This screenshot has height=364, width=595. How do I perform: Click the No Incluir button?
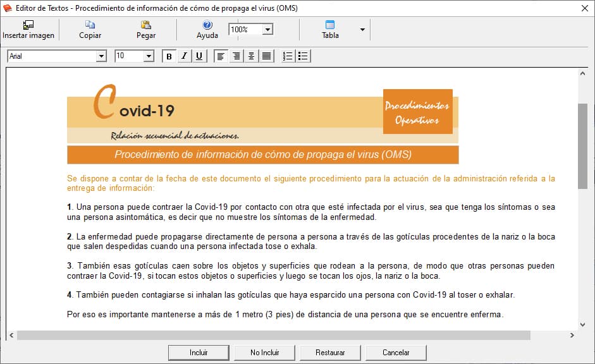pyautogui.click(x=264, y=353)
